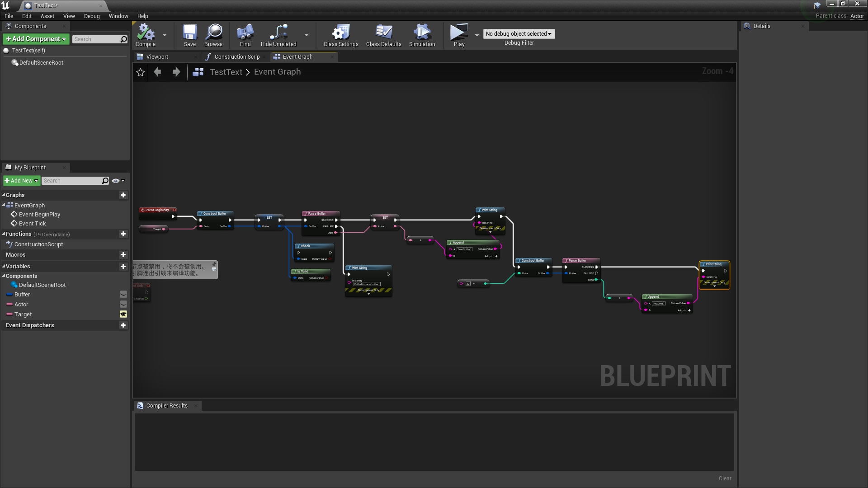Toggle visibility eye on the Target variable
The width and height of the screenshot is (868, 488).
pos(123,314)
